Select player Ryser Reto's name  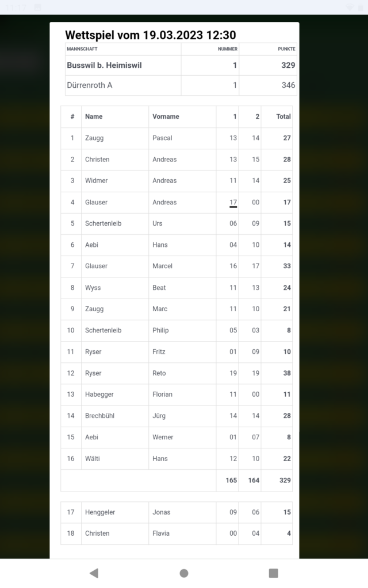[93, 373]
